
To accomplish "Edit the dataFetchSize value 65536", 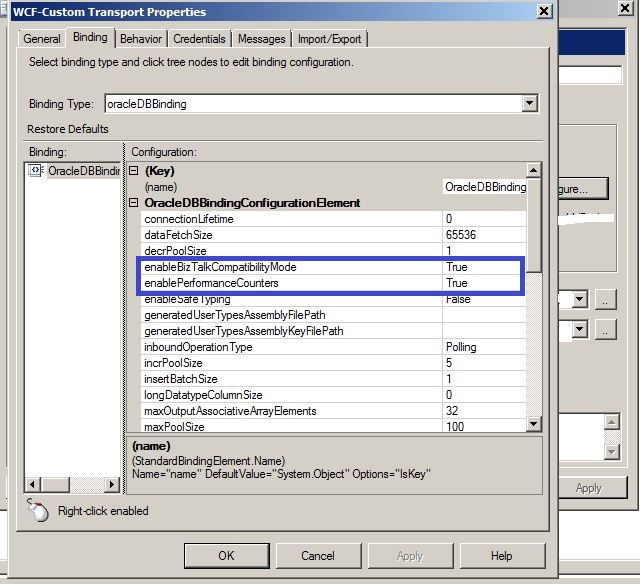I will click(x=484, y=235).
